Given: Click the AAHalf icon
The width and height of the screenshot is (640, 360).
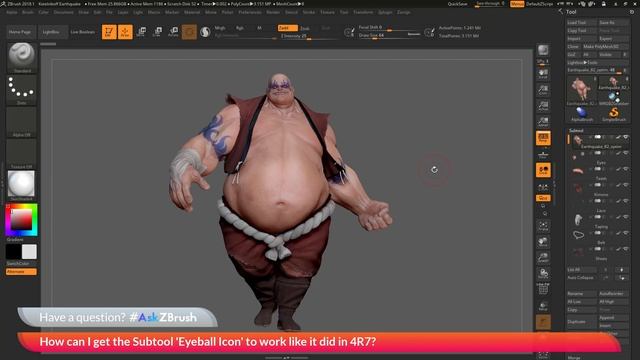Looking at the screenshot, I should pyautogui.click(x=543, y=122).
